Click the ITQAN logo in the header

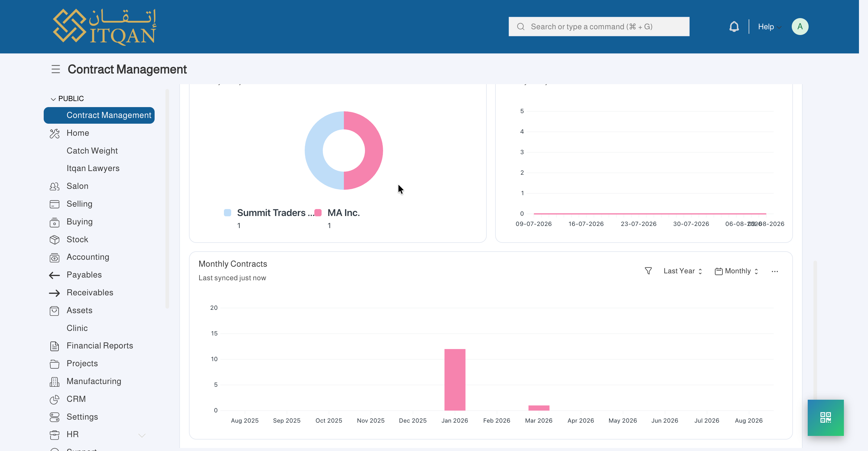click(105, 27)
